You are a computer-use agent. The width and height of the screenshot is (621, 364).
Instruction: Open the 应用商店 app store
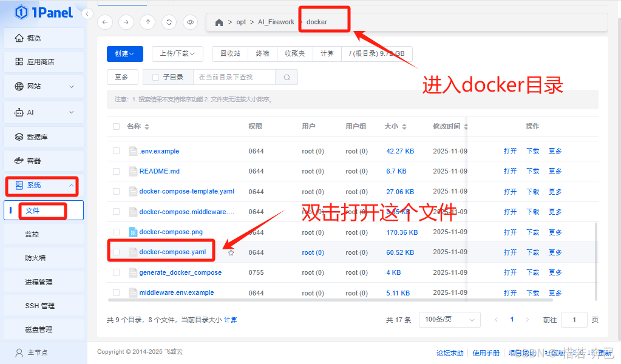click(x=44, y=62)
